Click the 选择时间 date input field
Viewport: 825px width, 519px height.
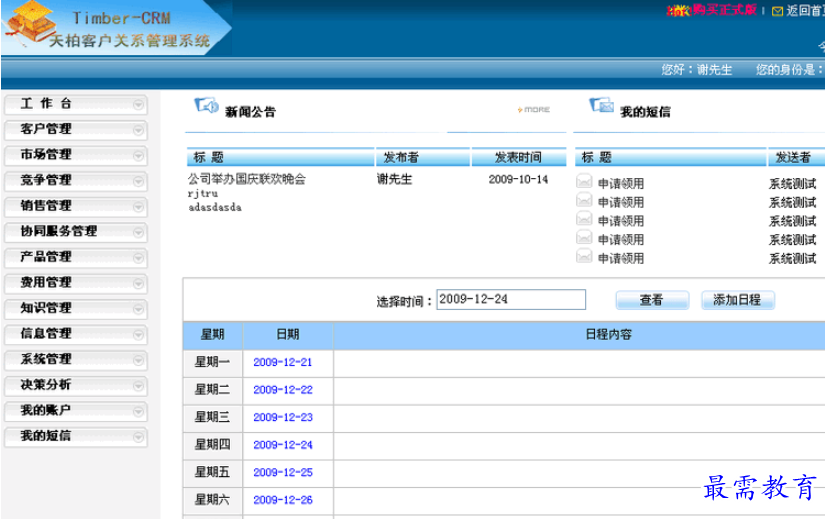[x=510, y=300]
